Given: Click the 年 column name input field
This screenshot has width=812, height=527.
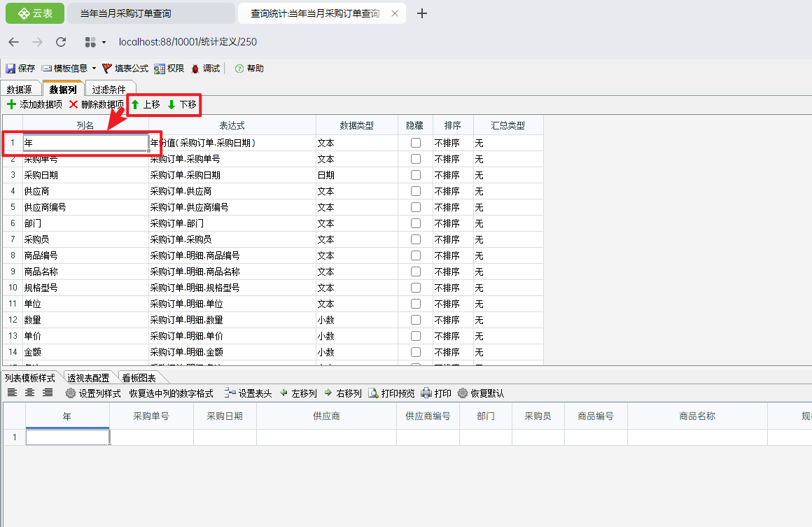Looking at the screenshot, I should [x=85, y=143].
